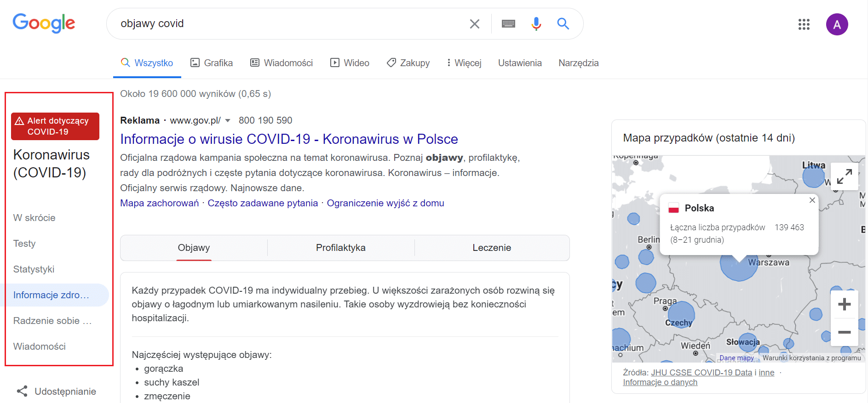The image size is (868, 403).
Task: Switch to the Zakupy tab
Action: (x=408, y=63)
